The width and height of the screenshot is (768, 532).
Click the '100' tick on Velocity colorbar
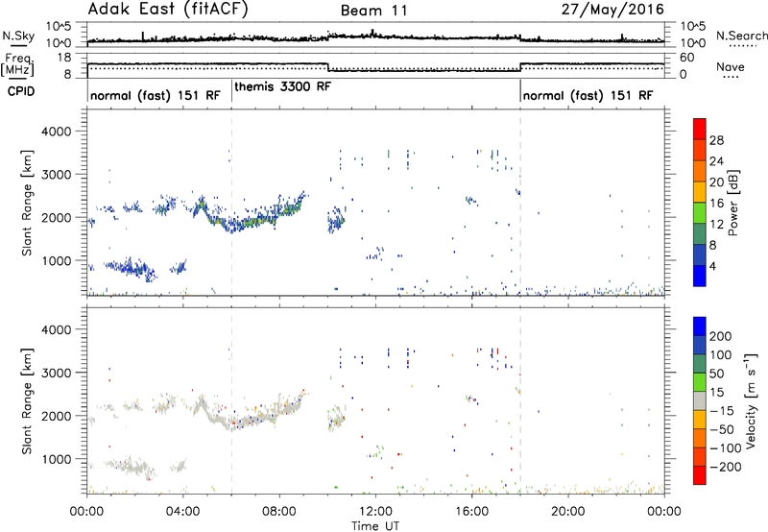point(721,354)
